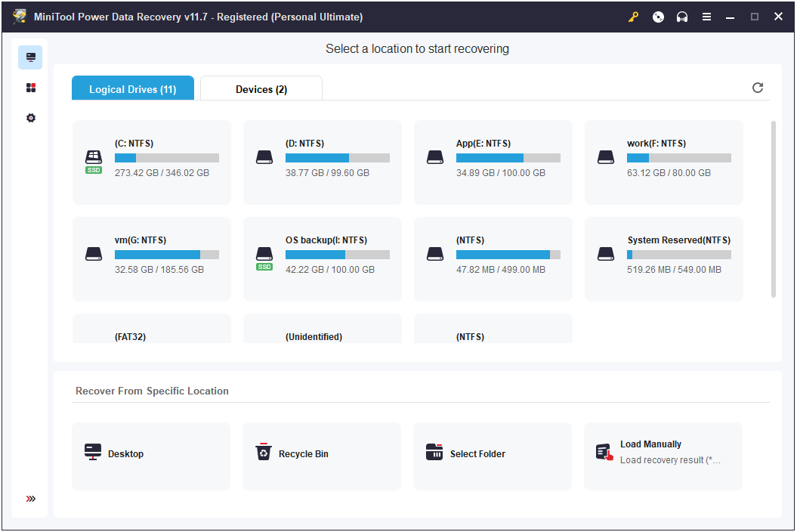Switch to the Devices (2) tab
The height and width of the screenshot is (532, 797).
click(261, 88)
